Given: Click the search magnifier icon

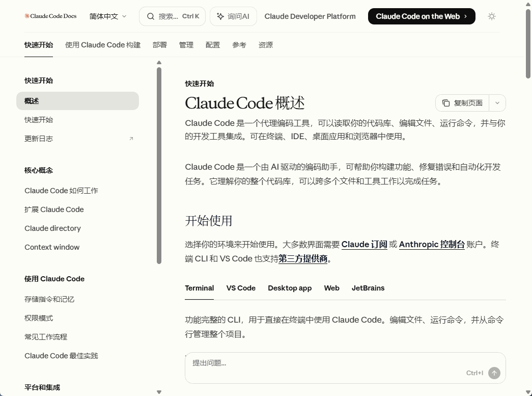Looking at the screenshot, I should 150,16.
